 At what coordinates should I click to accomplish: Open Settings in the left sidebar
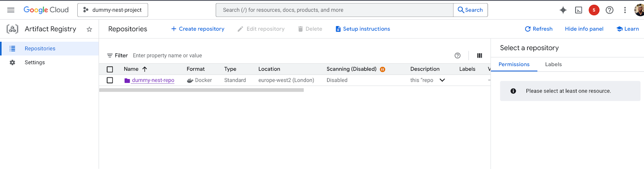(x=49, y=63)
